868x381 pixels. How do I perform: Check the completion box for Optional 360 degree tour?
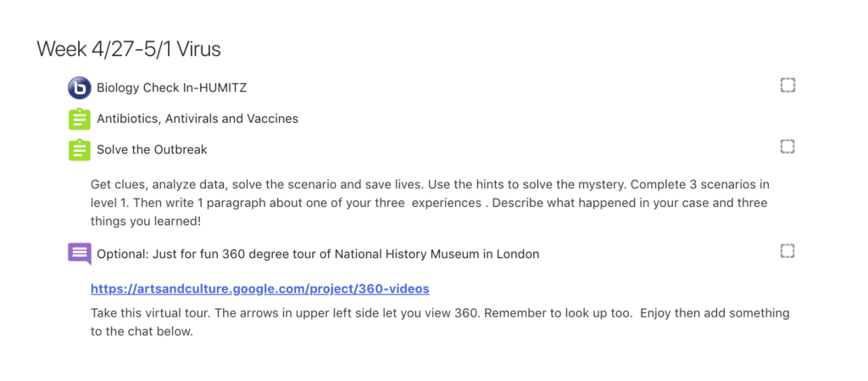(787, 251)
